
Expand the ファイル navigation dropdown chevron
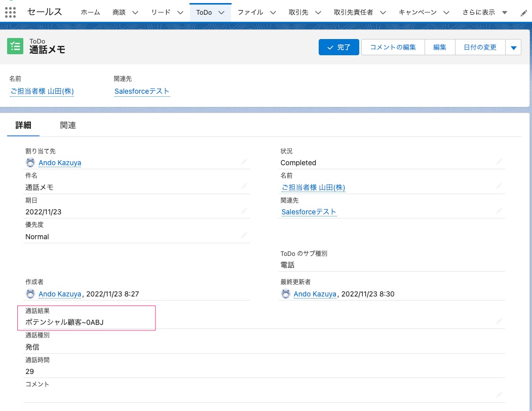pos(273,13)
